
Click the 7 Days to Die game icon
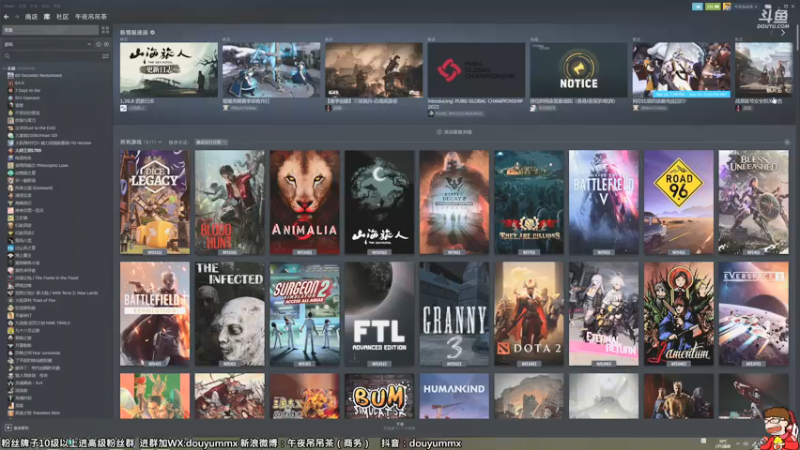[10, 90]
